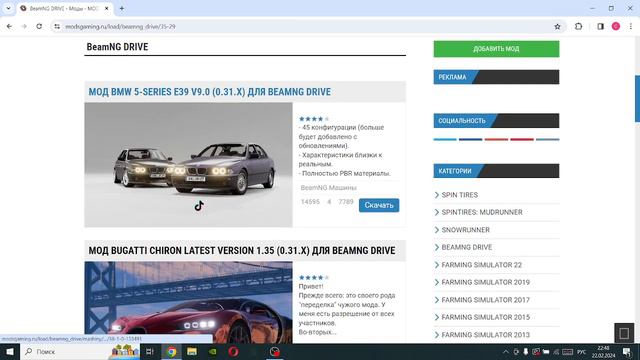The image size is (640, 360).
Task: Open the SPINTIRES: MUDRUNNER category
Action: pyautogui.click(x=482, y=212)
